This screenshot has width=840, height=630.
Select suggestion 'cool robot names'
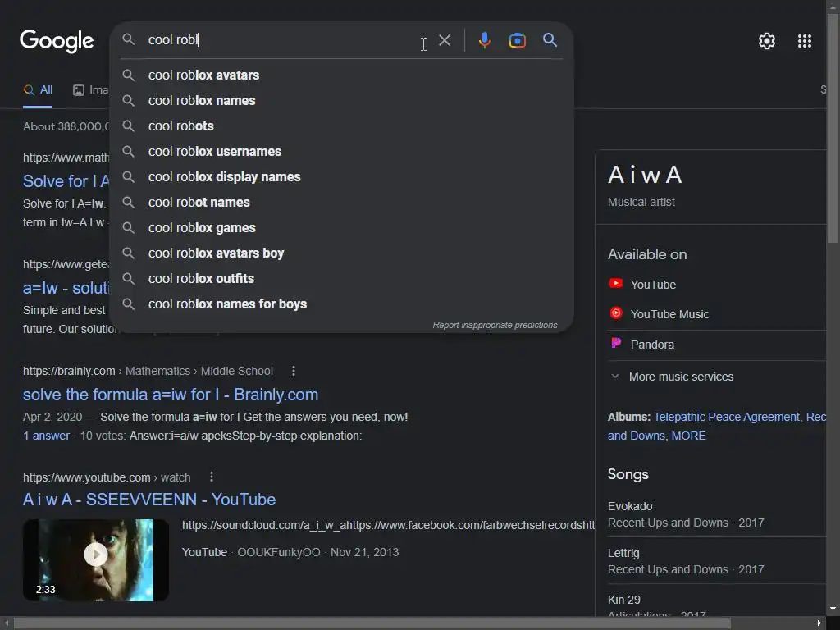point(341,202)
